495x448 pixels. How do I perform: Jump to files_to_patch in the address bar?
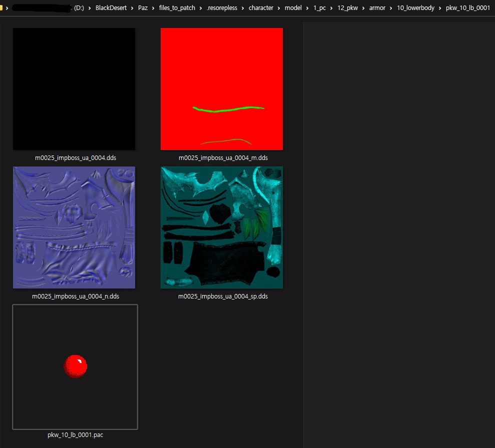(177, 8)
